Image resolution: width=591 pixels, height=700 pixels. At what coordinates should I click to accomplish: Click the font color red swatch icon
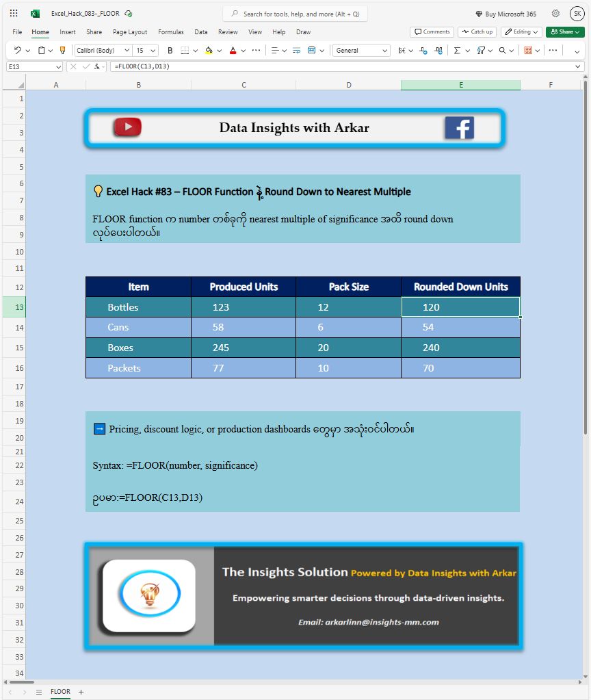(233, 51)
